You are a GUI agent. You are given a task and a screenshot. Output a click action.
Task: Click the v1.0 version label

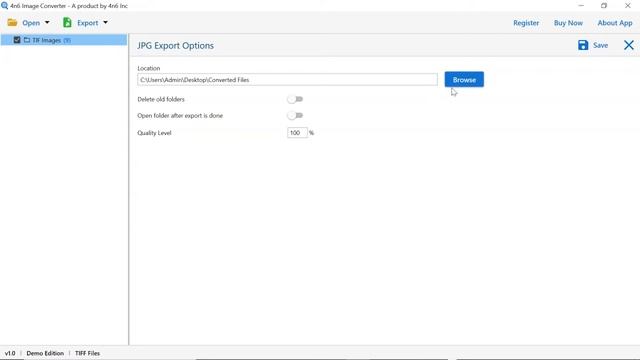10,353
